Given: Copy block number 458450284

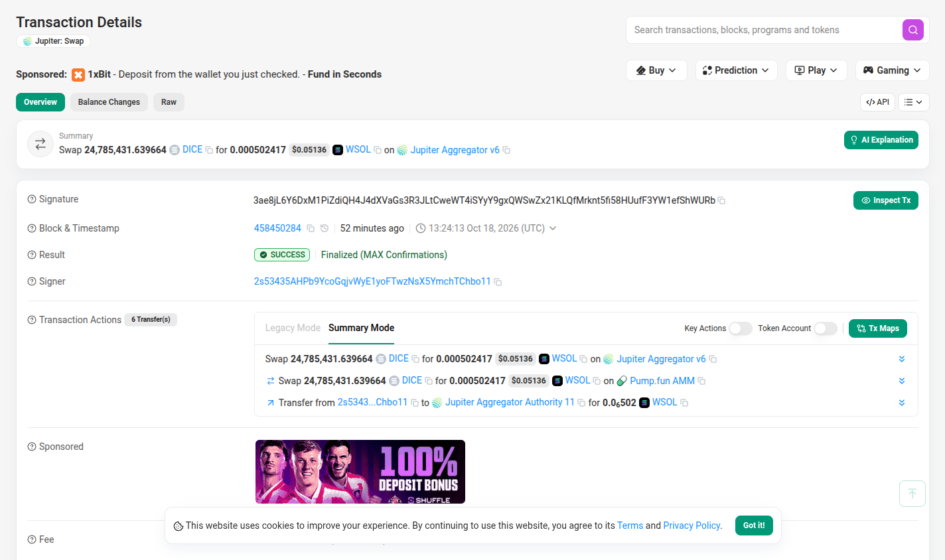Looking at the screenshot, I should [310, 228].
